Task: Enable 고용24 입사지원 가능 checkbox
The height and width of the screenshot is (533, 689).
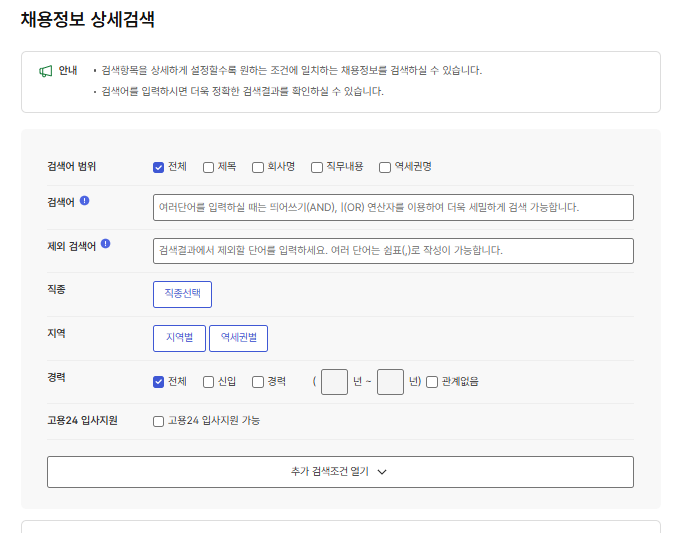Action: pyautogui.click(x=159, y=421)
